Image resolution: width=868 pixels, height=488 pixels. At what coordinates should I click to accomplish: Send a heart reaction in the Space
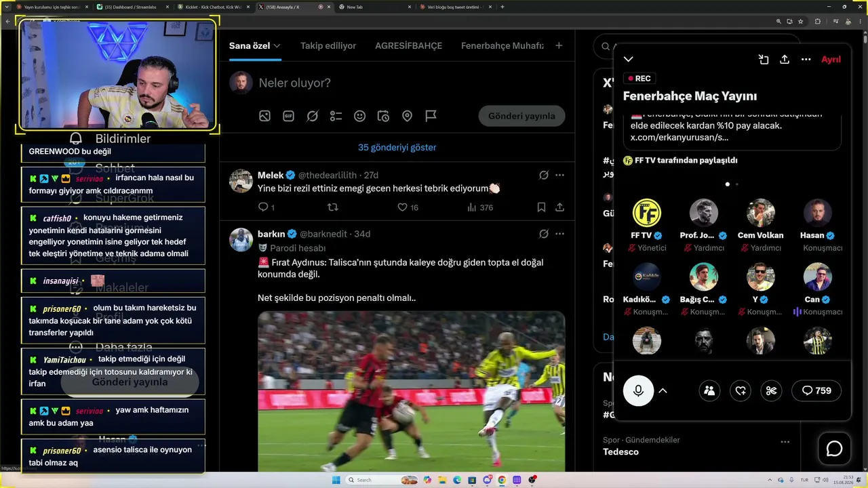[x=741, y=390]
